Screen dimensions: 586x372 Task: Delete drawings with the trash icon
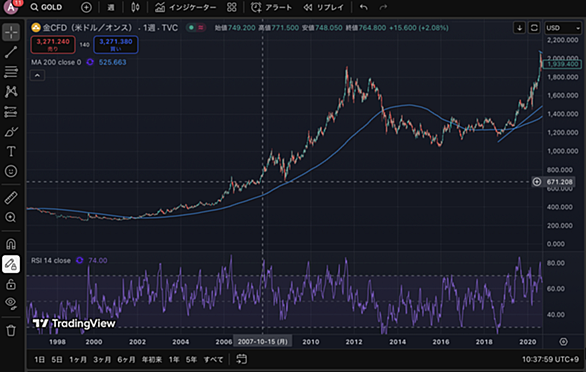pos(11,331)
